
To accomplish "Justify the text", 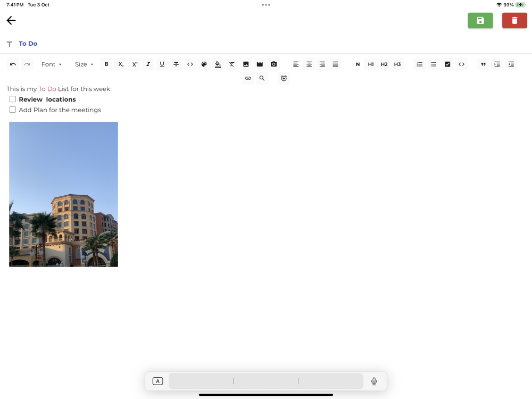I will (x=336, y=64).
